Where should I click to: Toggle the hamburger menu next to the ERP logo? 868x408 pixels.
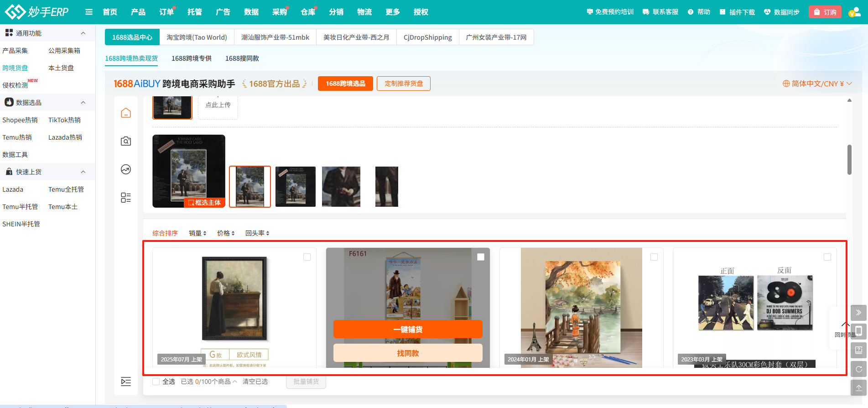tap(89, 12)
